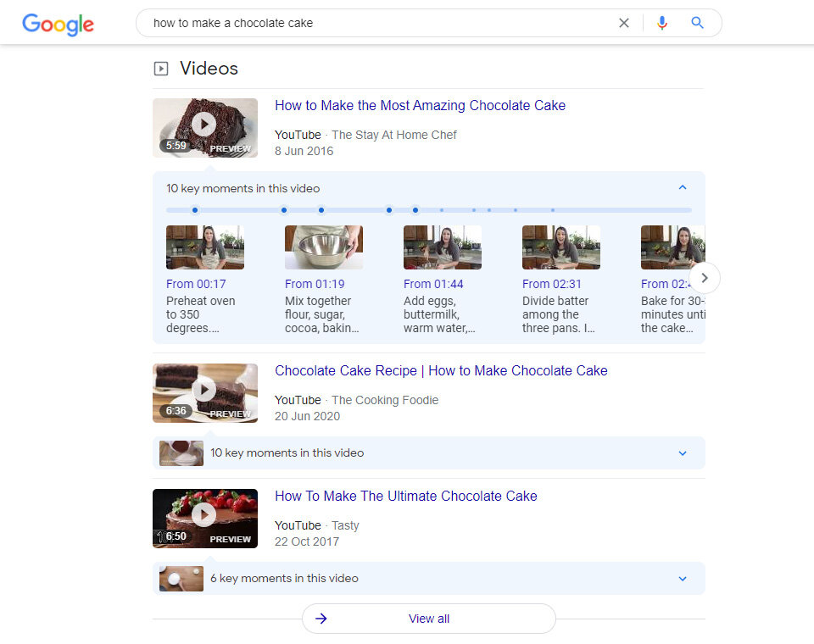814x644 pixels.
Task: Click "Mix together flour, sugar" description
Action: coord(322,314)
